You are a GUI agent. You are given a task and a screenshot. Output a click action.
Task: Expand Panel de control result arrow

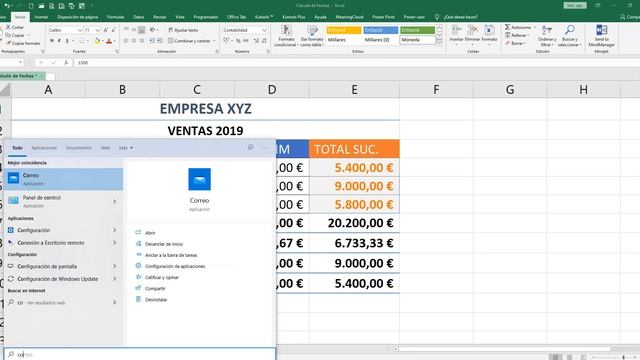point(115,202)
